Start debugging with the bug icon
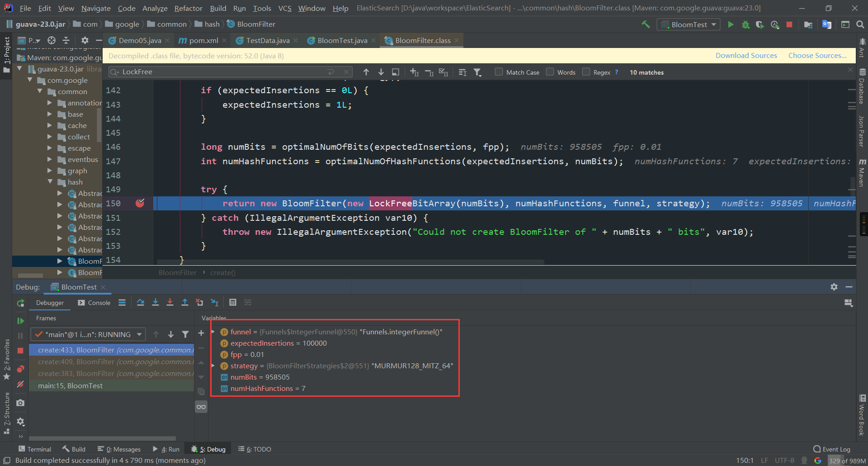 tap(745, 24)
